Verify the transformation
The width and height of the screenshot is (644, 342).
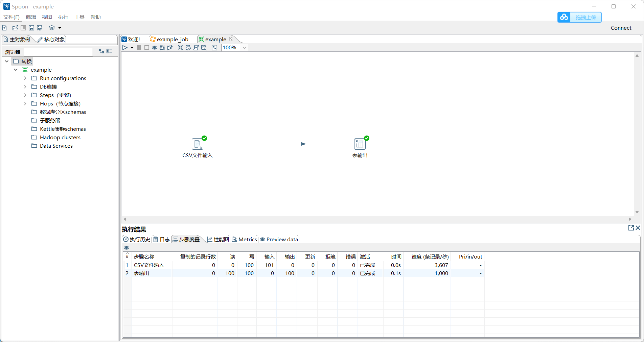point(181,48)
